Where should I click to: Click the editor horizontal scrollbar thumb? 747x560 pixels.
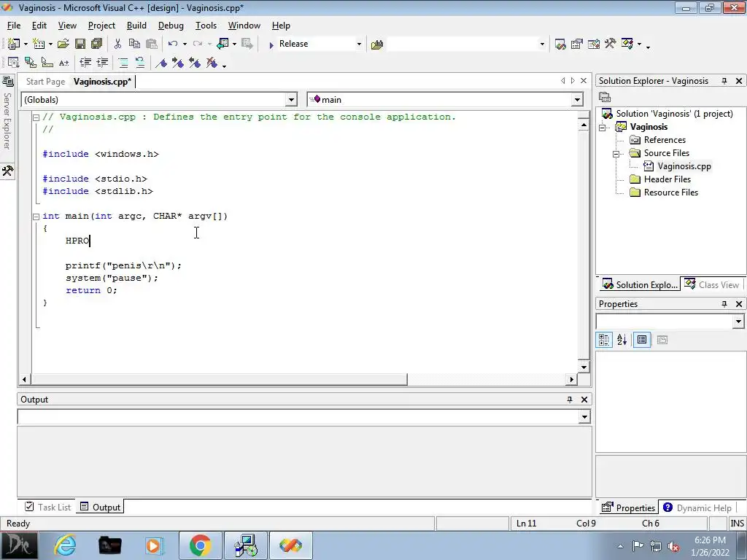(x=219, y=379)
